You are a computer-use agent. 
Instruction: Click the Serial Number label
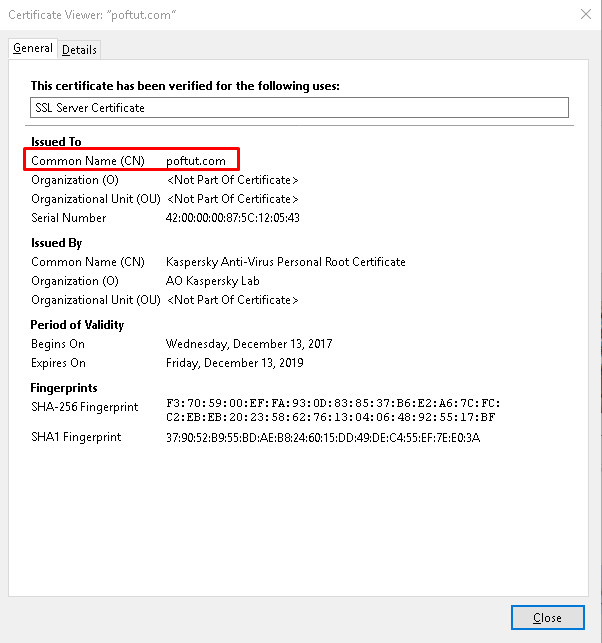pyautogui.click(x=68, y=218)
